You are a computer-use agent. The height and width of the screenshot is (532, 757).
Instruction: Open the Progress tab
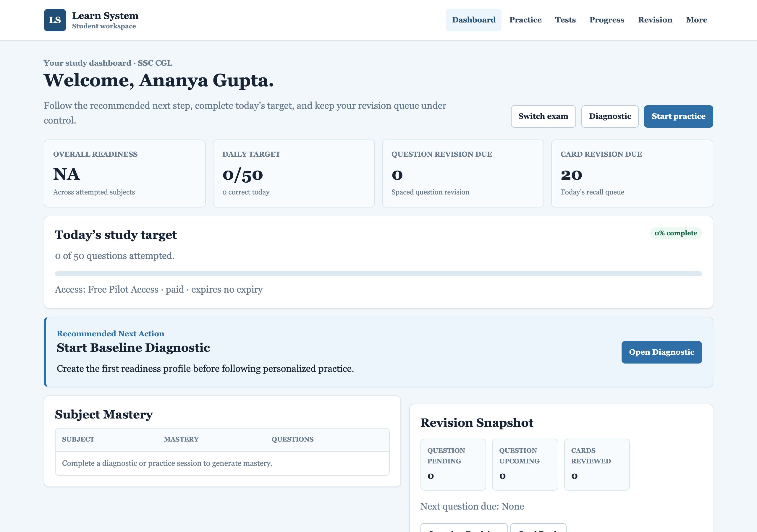tap(607, 20)
